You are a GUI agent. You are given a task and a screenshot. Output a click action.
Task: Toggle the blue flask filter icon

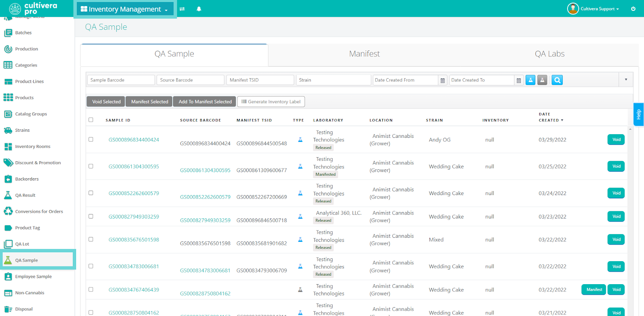(530, 80)
